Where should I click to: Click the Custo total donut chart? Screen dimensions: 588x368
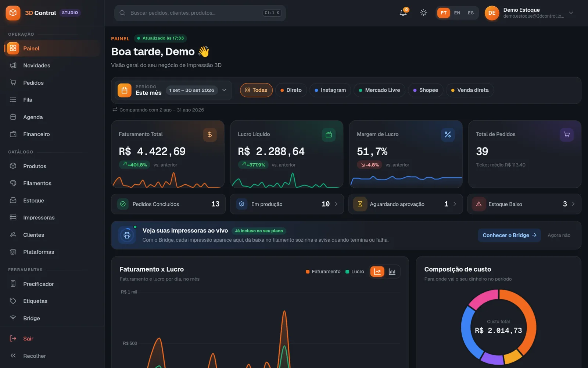coord(498,327)
